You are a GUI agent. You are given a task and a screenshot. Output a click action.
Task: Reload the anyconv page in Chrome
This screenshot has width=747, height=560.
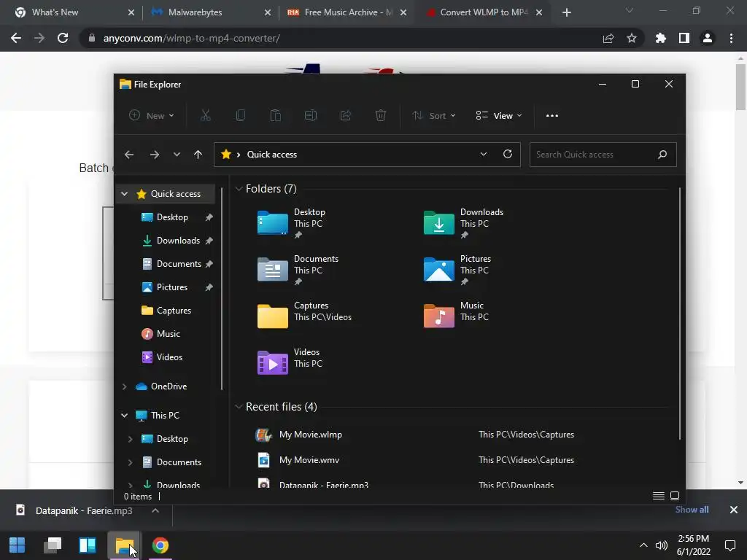[63, 38]
